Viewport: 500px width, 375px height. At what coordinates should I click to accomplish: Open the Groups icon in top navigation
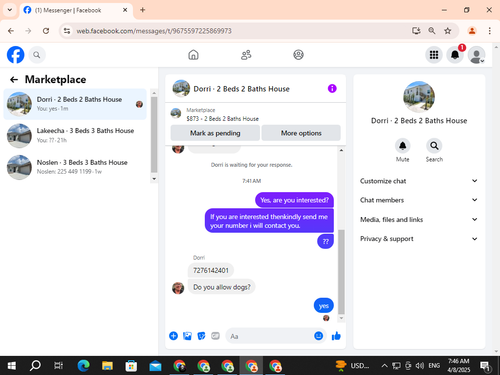[298, 55]
